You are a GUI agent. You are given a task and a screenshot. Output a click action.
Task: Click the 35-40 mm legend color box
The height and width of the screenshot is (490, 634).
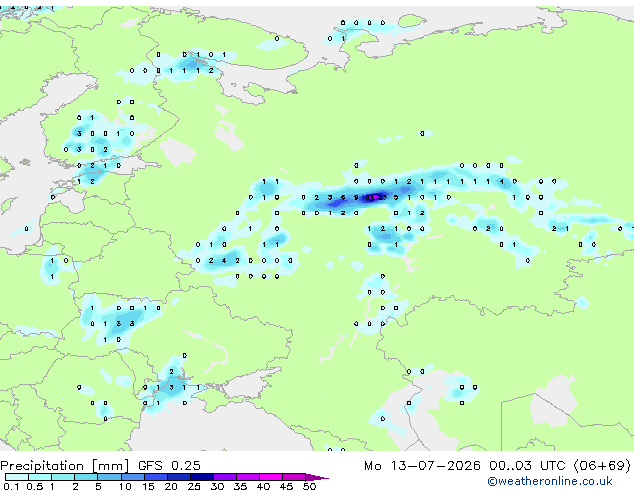248,477
